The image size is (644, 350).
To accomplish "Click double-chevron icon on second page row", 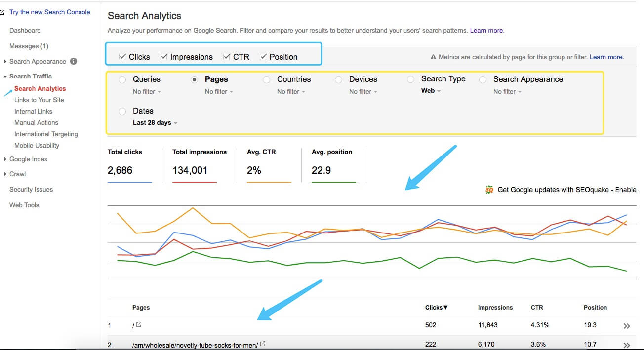I will tap(627, 345).
